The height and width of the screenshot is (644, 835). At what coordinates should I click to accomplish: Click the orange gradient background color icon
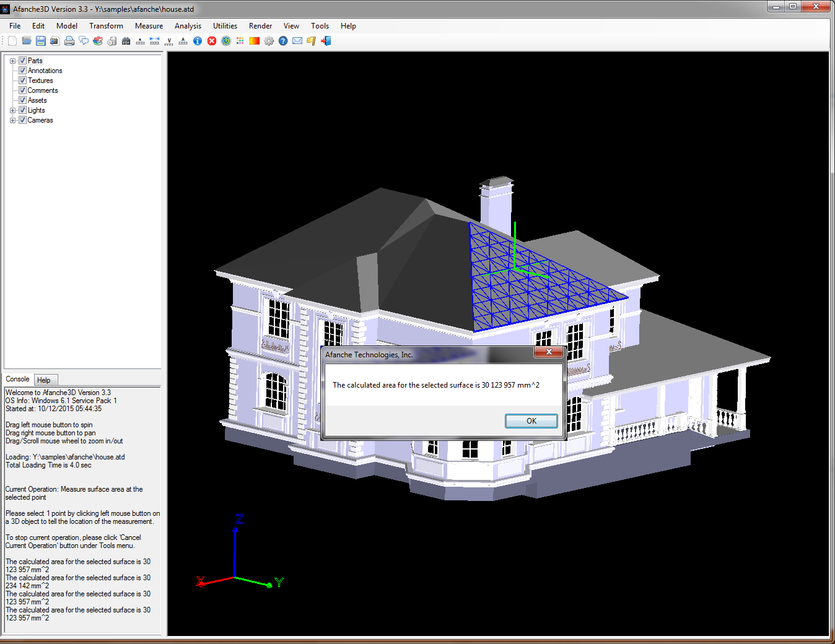click(x=255, y=41)
